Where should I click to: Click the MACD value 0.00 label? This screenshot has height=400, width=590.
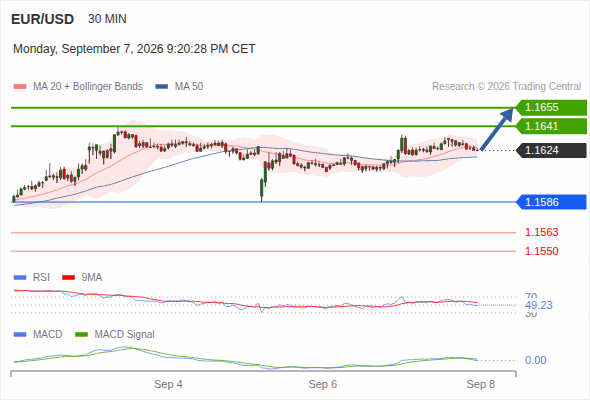tap(535, 360)
